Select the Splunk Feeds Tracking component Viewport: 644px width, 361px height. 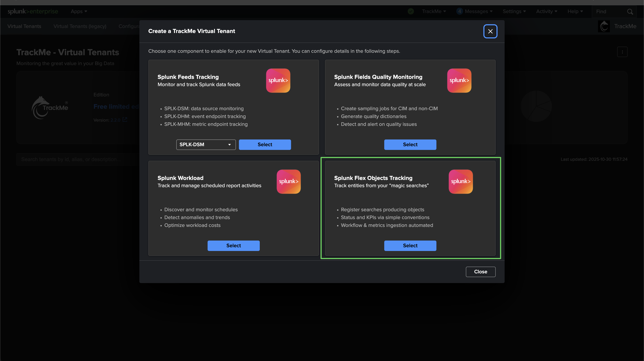[x=265, y=145]
